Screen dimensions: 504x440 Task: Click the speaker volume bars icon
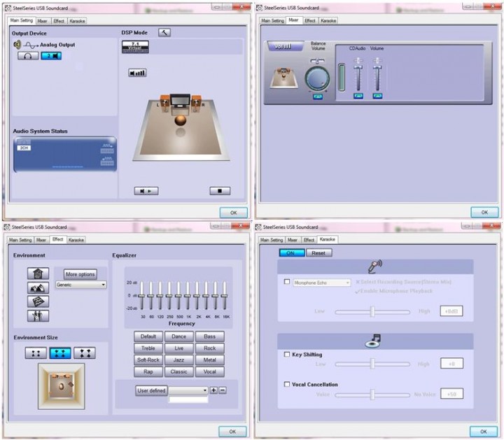(137, 73)
